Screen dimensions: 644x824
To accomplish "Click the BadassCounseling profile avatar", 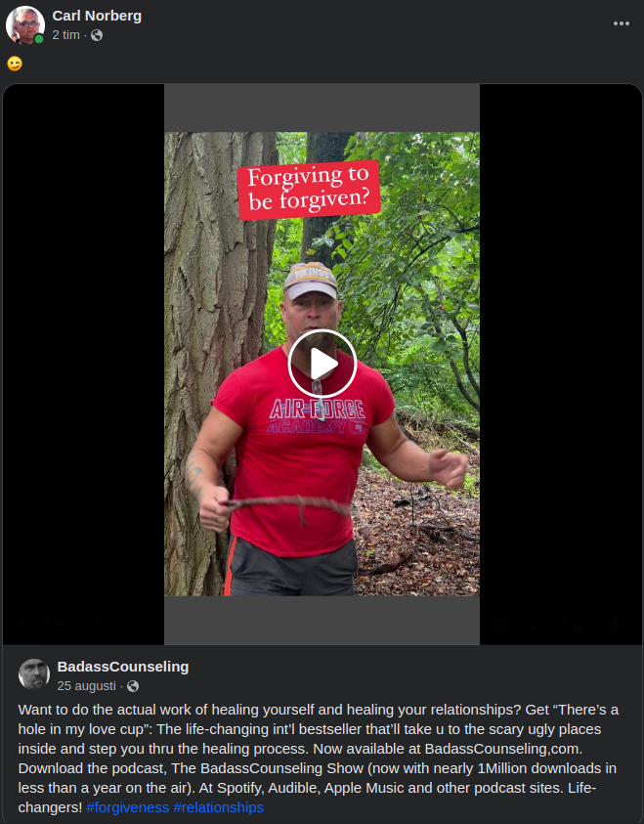I will coord(34,674).
